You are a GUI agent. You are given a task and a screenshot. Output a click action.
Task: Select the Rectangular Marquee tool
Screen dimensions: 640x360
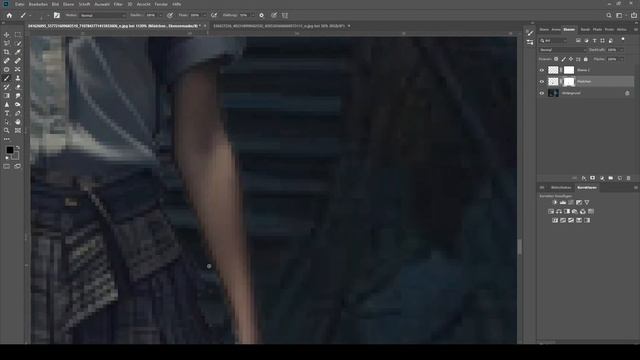(18, 35)
